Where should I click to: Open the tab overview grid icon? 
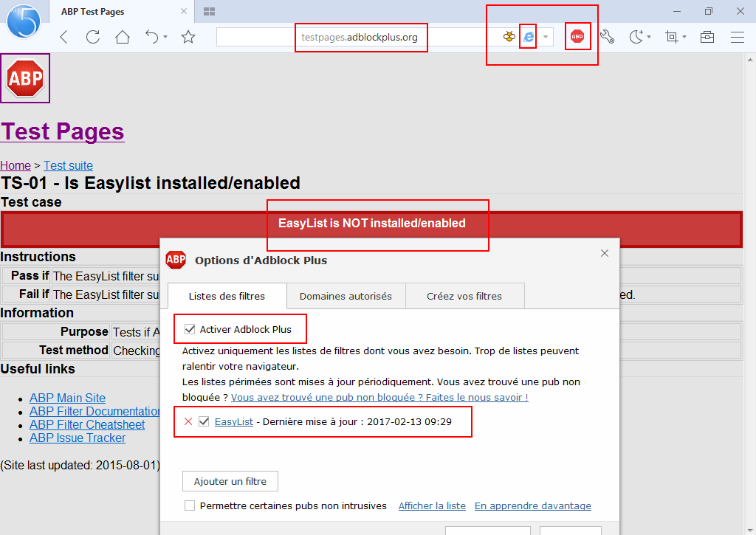tap(209, 11)
